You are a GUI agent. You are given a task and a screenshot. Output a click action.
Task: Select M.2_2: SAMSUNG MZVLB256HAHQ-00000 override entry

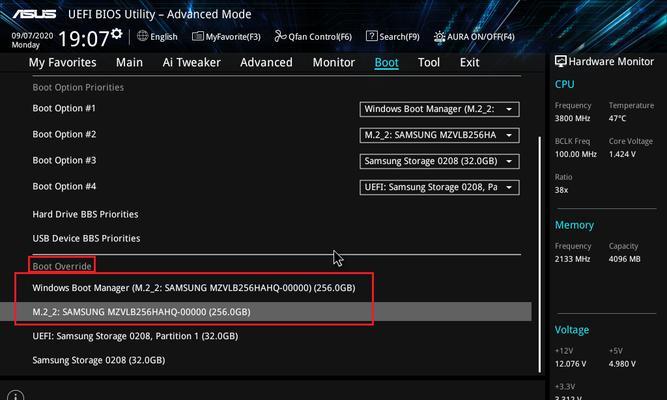coord(265,312)
